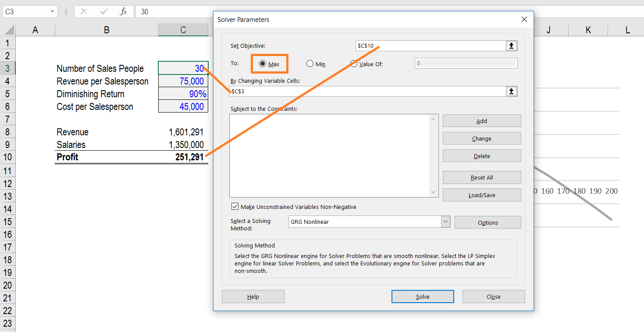Click cell with value 1,601,291

[183, 132]
